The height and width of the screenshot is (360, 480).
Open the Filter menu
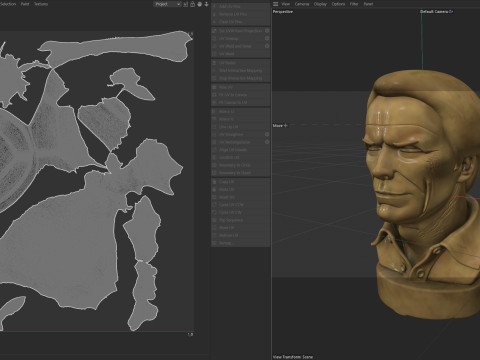(x=354, y=4)
